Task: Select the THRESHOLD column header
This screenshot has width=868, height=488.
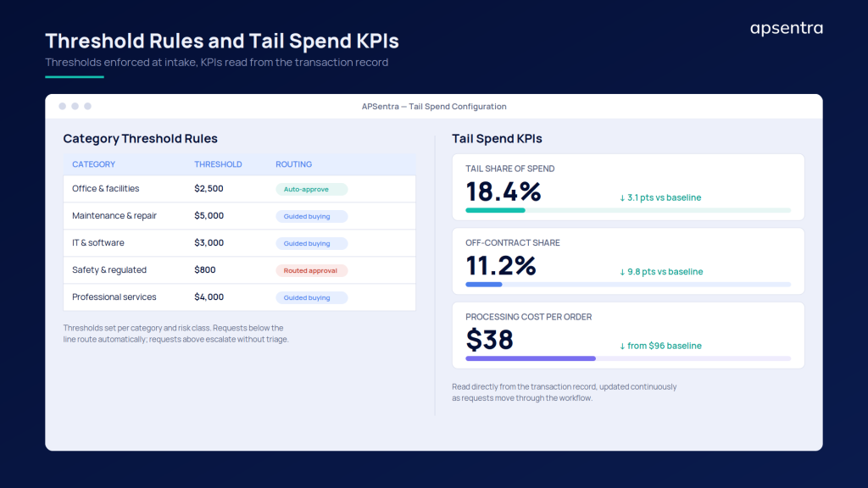Action: pyautogui.click(x=218, y=164)
